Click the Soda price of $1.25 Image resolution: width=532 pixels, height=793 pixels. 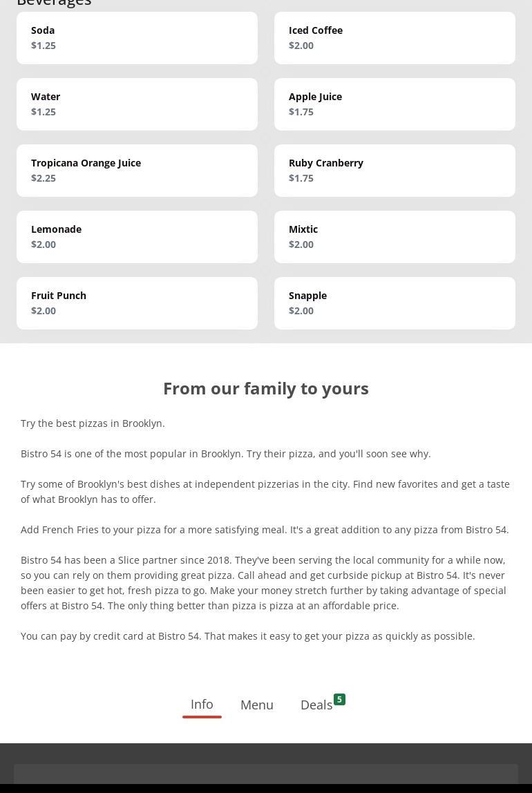click(44, 46)
